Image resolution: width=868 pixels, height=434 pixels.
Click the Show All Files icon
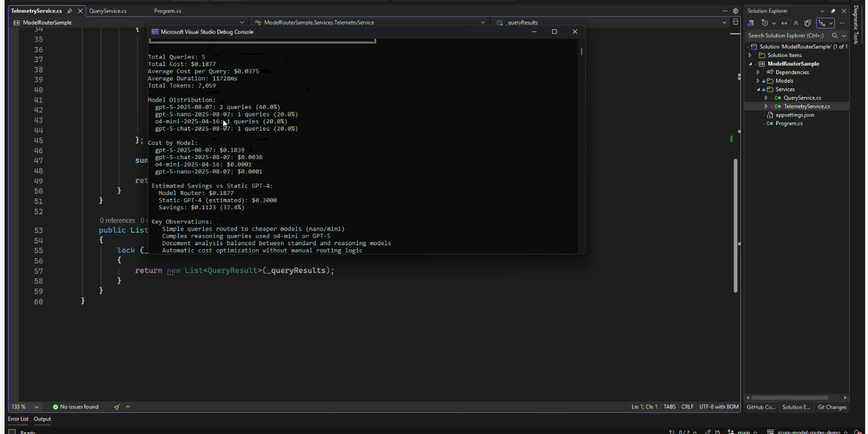(x=808, y=23)
